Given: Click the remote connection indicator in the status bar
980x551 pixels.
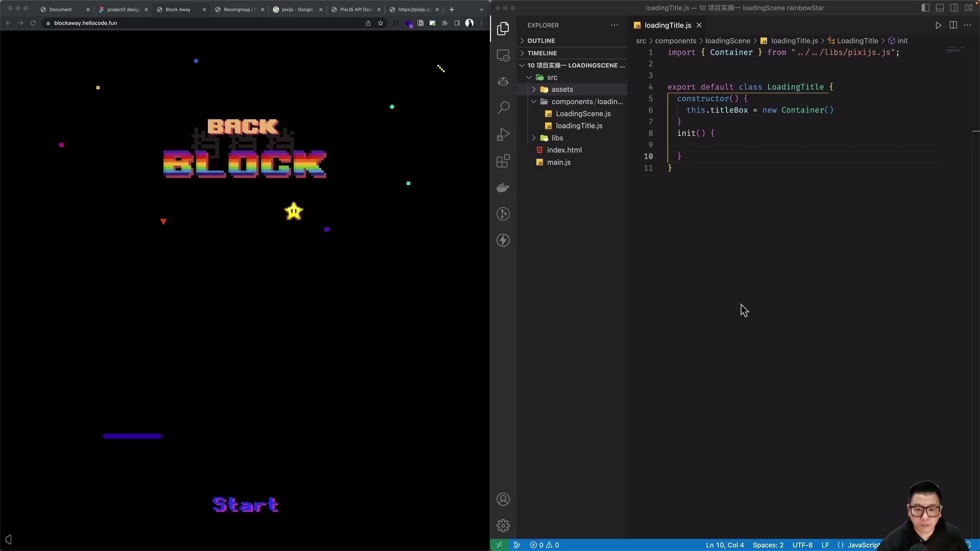Looking at the screenshot, I should click(x=499, y=545).
